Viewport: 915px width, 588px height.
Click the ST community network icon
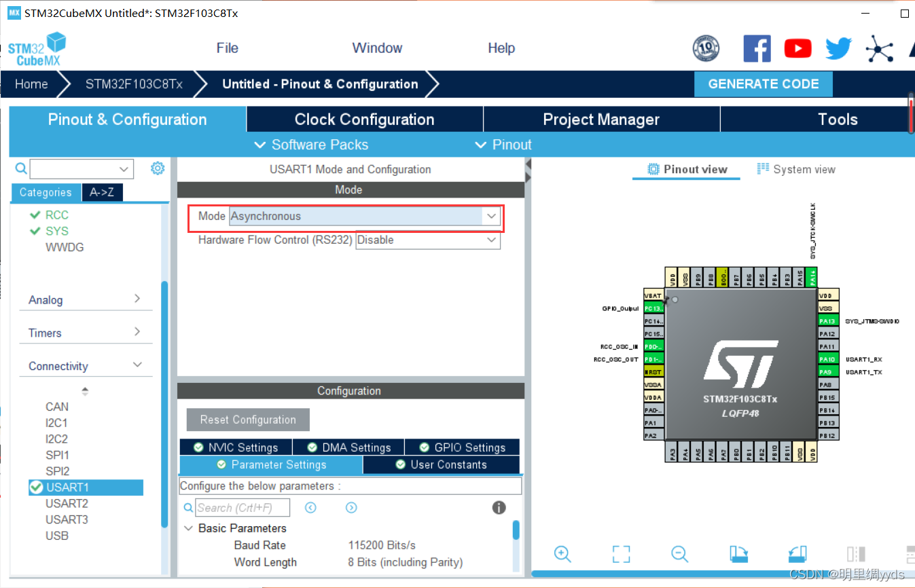coord(879,48)
